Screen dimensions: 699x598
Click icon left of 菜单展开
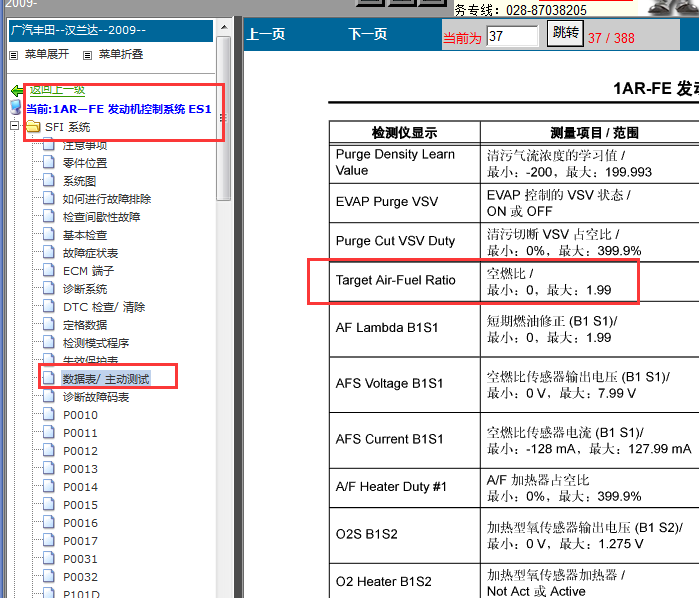click(x=14, y=55)
